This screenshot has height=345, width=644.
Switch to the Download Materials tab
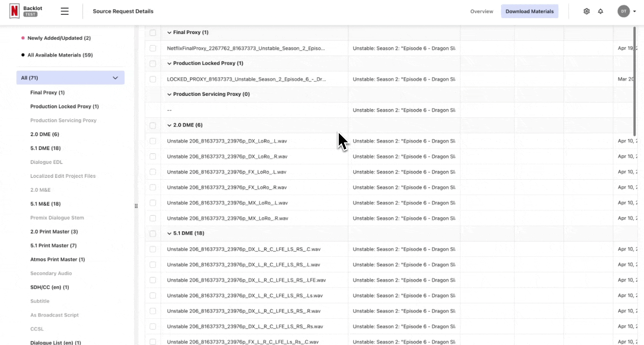point(529,11)
